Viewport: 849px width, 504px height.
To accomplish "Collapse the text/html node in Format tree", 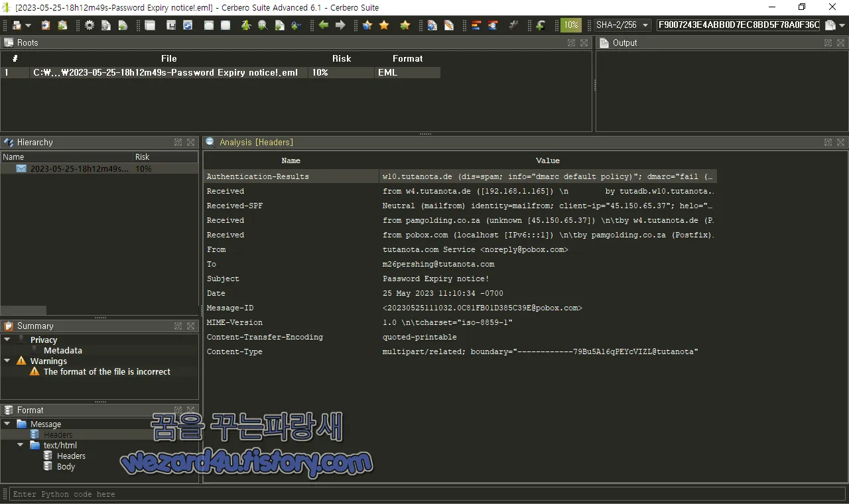I will tap(20, 445).
